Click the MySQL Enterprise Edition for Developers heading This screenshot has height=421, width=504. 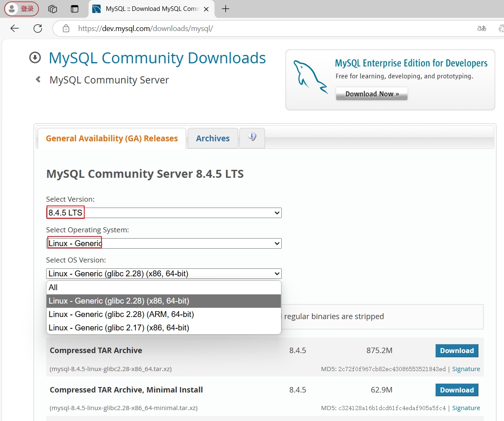point(411,63)
